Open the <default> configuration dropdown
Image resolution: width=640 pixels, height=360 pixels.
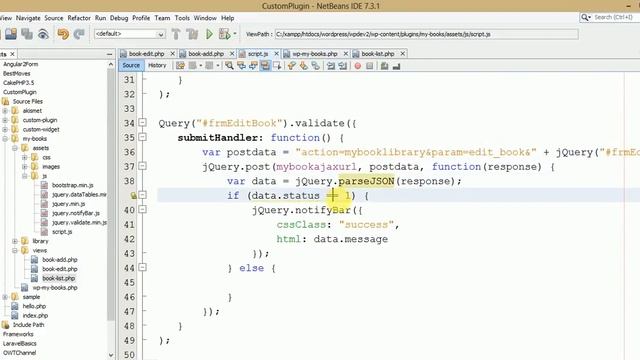[x=130, y=34]
